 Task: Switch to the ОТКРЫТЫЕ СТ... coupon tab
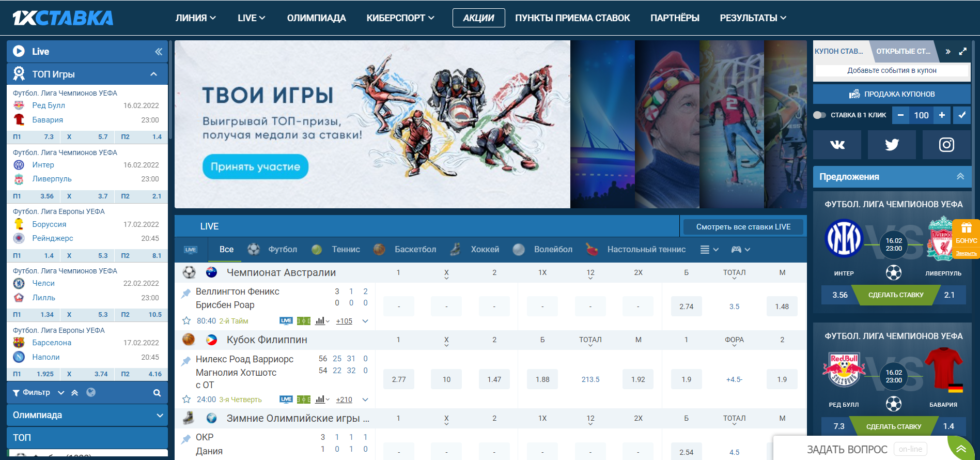903,51
